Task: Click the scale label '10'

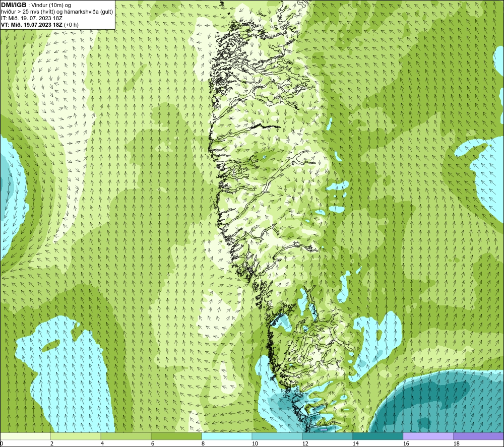Action: point(255,444)
